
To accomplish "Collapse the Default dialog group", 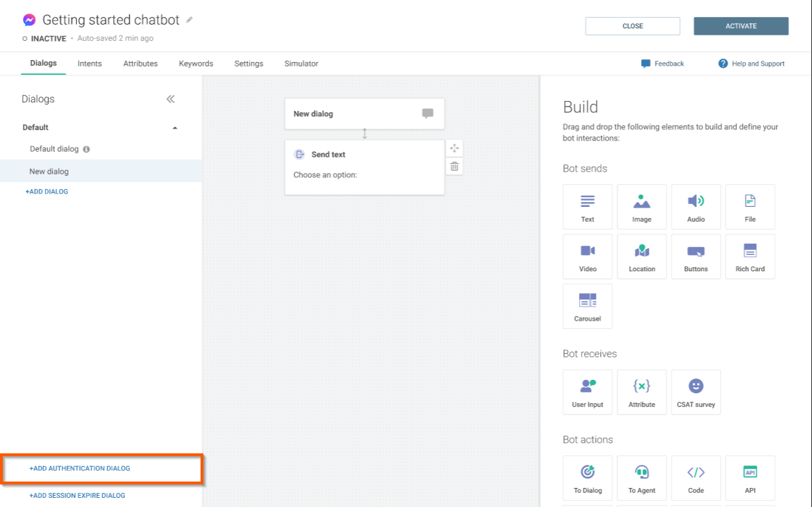I will pos(175,128).
